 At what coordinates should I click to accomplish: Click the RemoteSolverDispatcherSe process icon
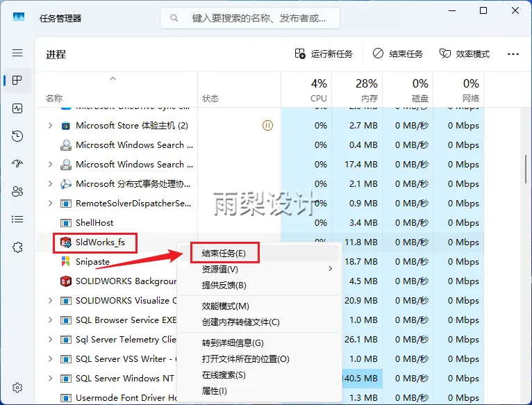(65, 204)
